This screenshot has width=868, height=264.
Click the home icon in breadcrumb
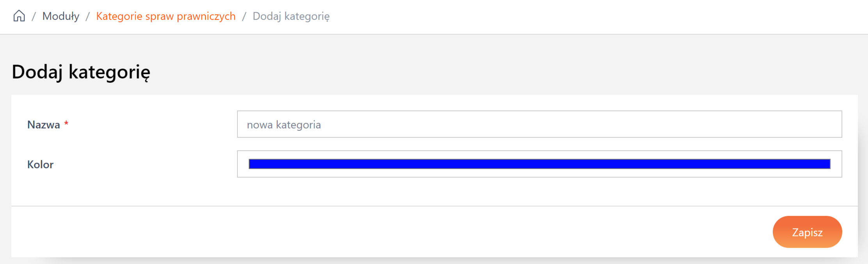pyautogui.click(x=19, y=16)
